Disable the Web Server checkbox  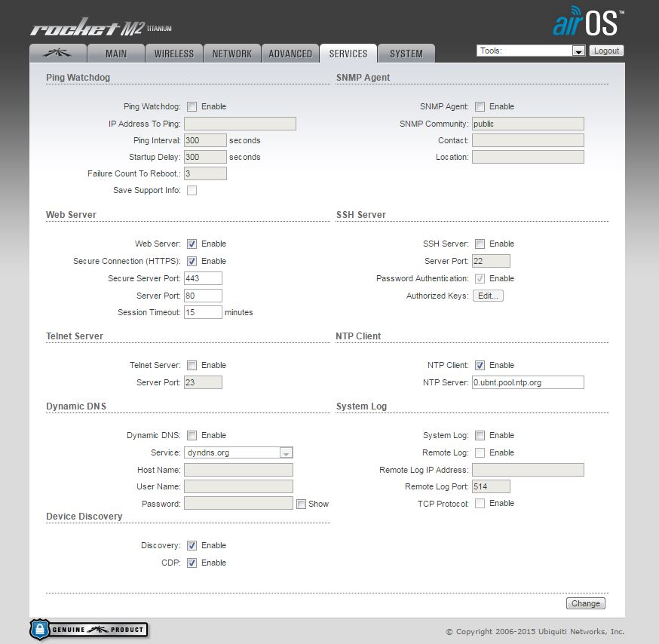(192, 244)
